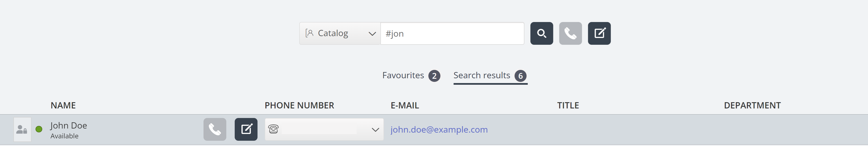
Task: Click John Doe's green availability status dot
Action: [39, 129]
